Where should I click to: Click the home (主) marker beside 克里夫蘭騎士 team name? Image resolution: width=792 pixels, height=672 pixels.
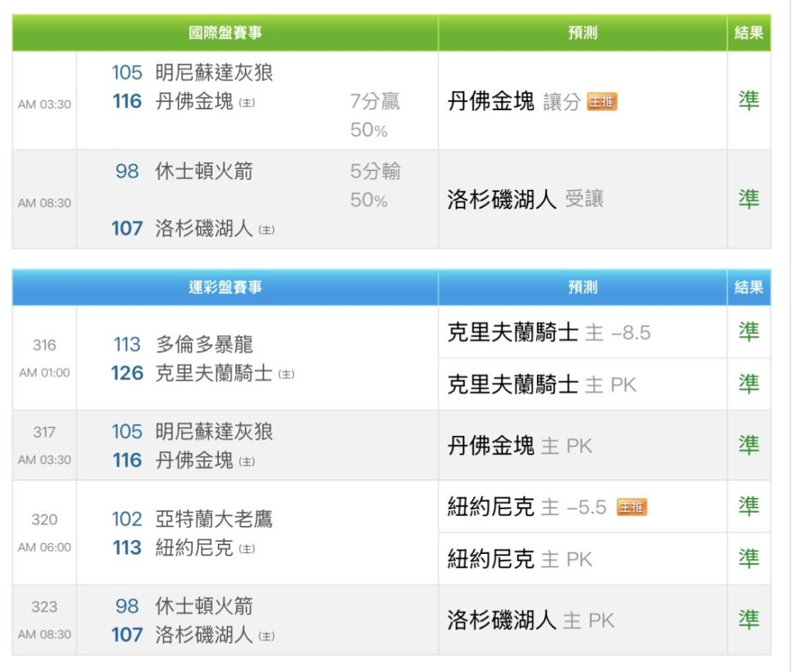(x=286, y=374)
